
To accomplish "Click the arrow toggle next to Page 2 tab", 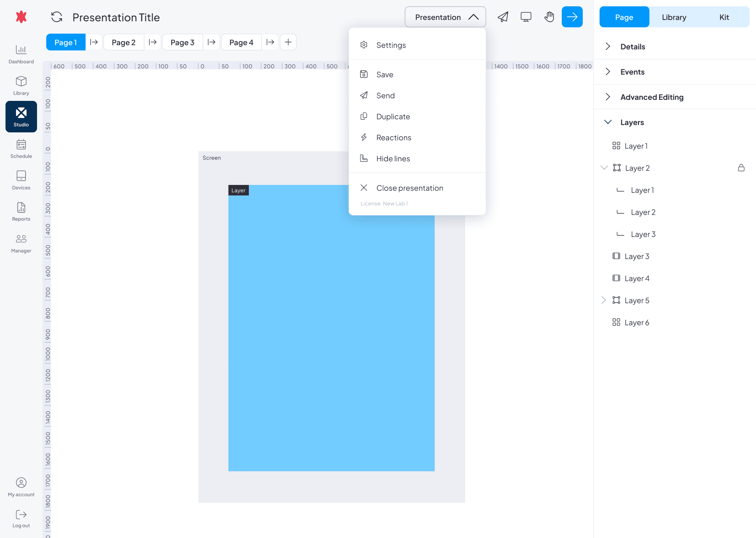I will click(153, 42).
